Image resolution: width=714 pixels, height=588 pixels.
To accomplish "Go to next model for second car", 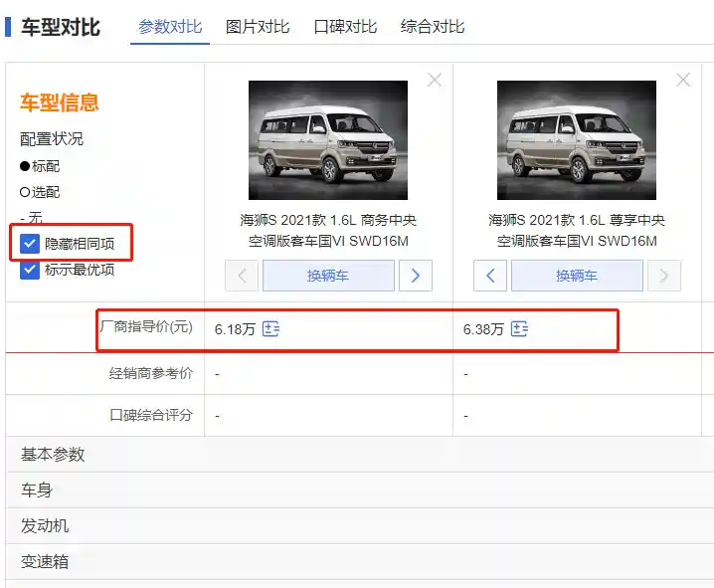I will click(664, 276).
